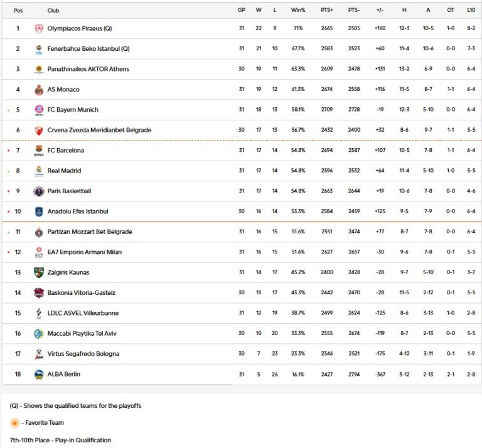Click the Club column header
This screenshot has width=482, height=448.
click(53, 10)
